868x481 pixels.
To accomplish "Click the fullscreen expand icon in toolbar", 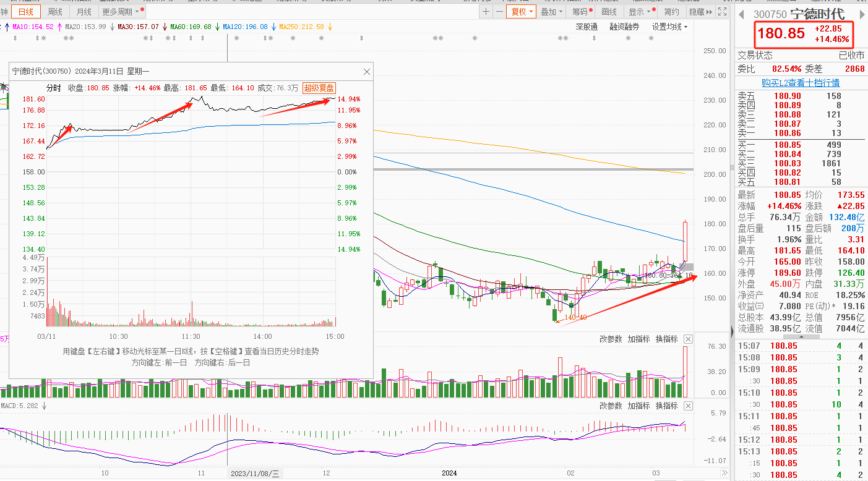I will [722, 12].
